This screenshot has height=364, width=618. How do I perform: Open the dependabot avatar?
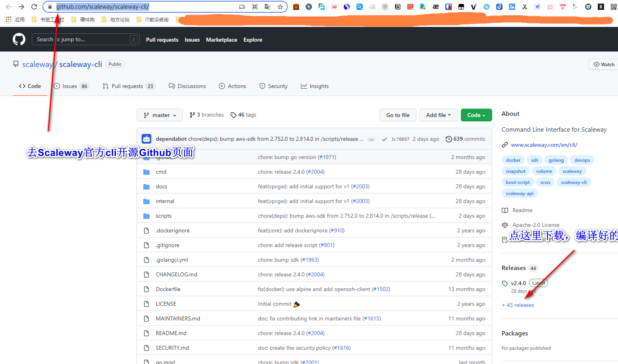pos(146,139)
